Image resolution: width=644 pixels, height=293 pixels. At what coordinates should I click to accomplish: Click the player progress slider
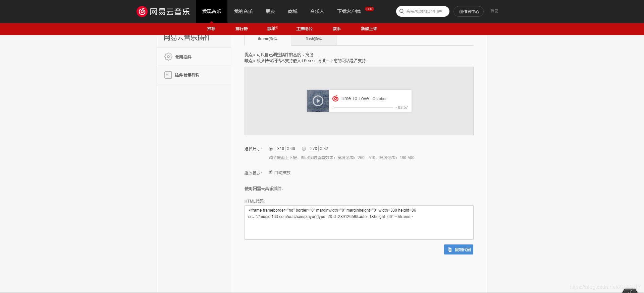point(363,108)
